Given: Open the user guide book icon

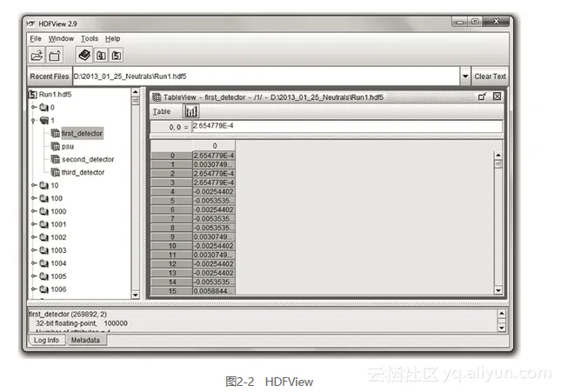Looking at the screenshot, I should pyautogui.click(x=84, y=55).
